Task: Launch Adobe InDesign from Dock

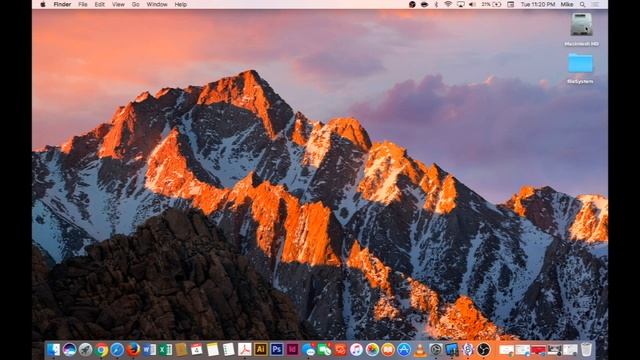Action: click(x=292, y=350)
